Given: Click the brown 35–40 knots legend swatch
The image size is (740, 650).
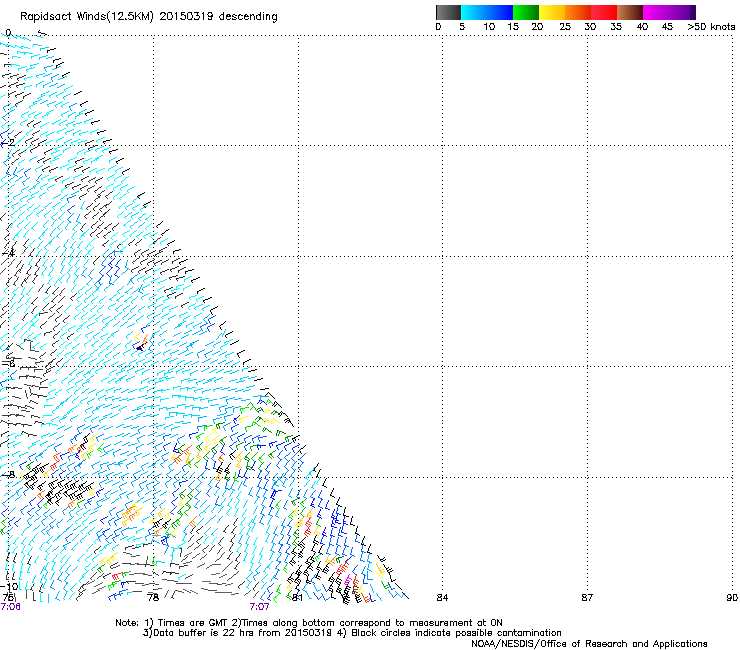Looking at the screenshot, I should pyautogui.click(x=630, y=12).
